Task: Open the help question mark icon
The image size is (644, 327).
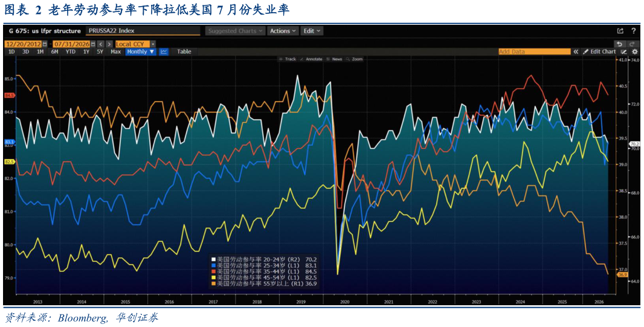Action: (x=634, y=31)
